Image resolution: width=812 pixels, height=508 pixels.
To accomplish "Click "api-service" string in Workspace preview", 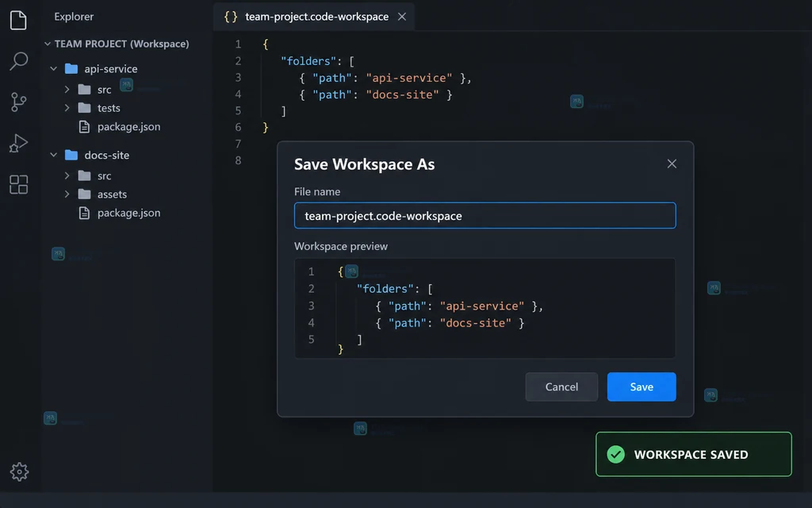I will 481,306.
